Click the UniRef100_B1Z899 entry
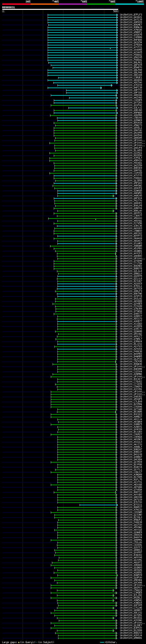Viewport: 146px width, 644px height. pos(131,631)
